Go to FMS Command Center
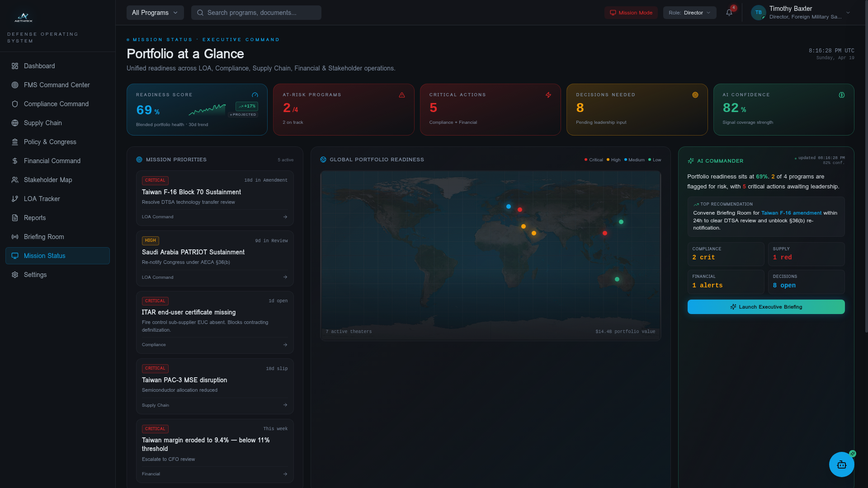 coord(57,85)
